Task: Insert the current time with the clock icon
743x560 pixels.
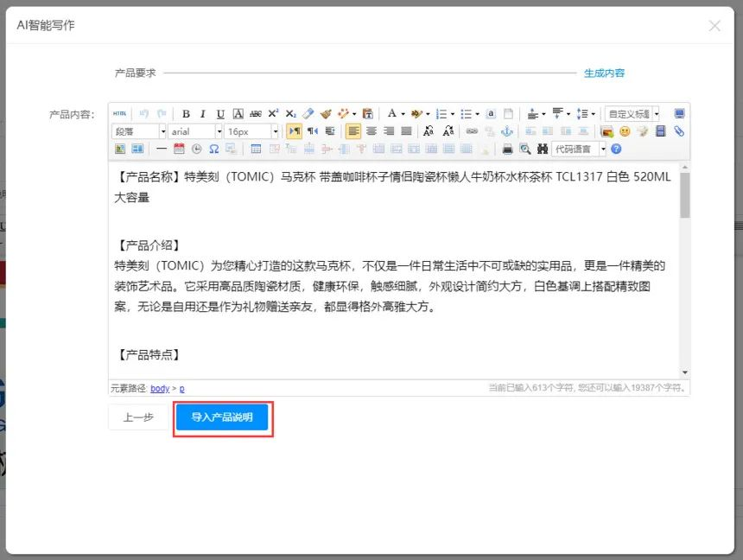Action: [197, 149]
